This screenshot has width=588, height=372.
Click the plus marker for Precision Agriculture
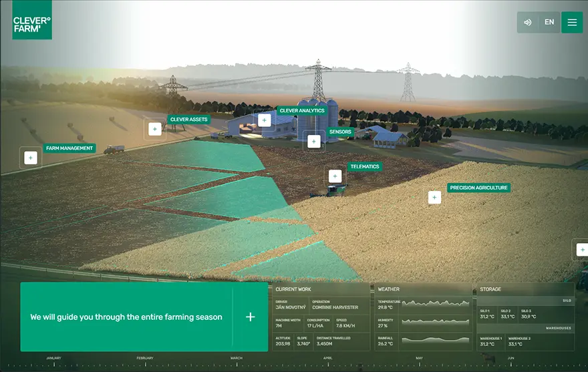tap(434, 197)
